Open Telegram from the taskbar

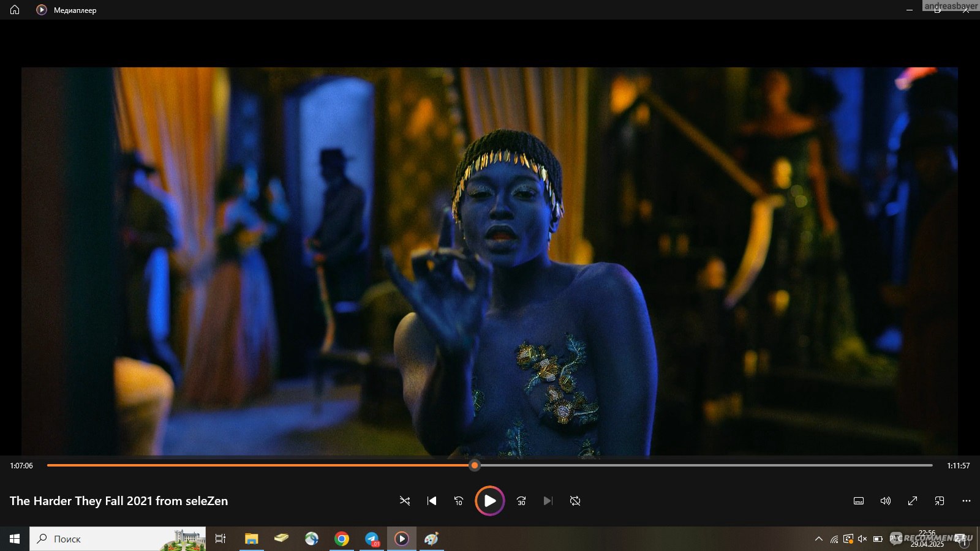tap(372, 539)
